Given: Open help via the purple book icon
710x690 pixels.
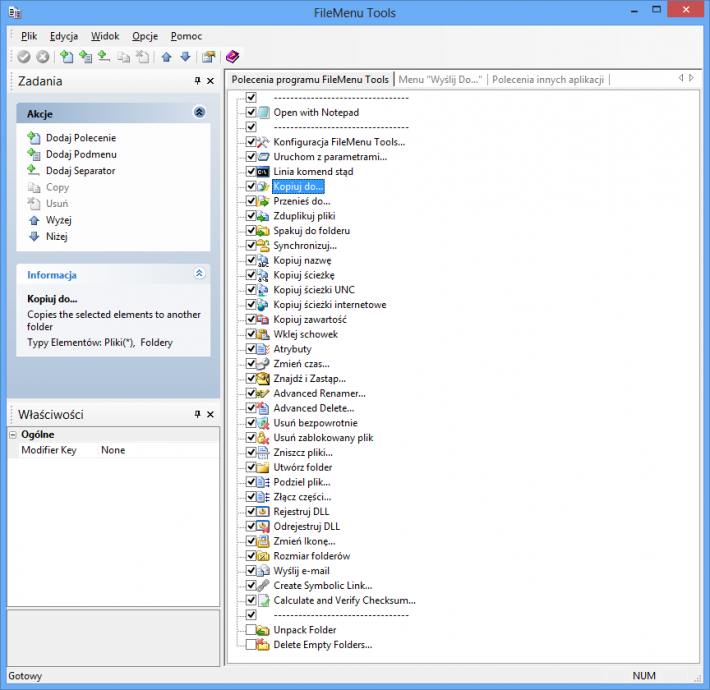Looking at the screenshot, I should pyautogui.click(x=232, y=57).
